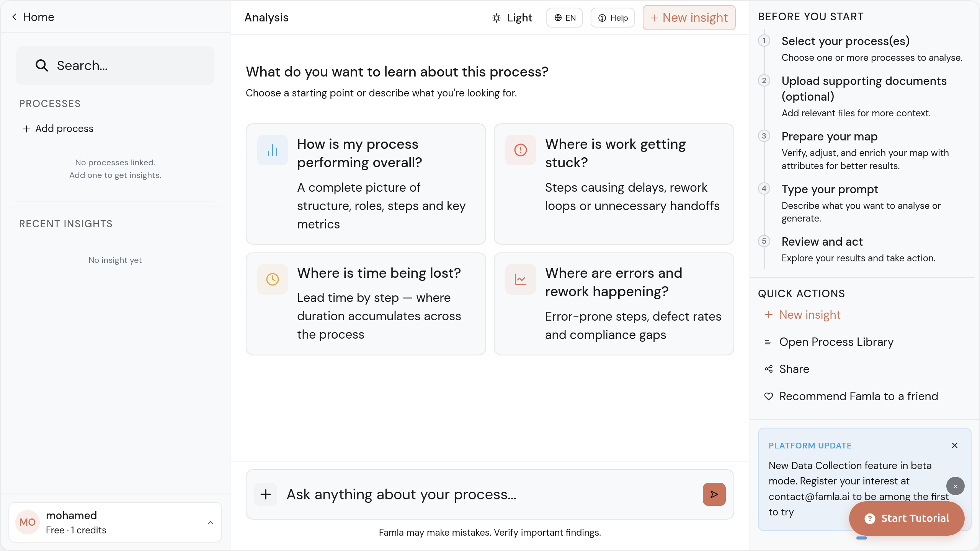Click the line chart icon on errors and rework card
The image size is (980, 551).
520,279
